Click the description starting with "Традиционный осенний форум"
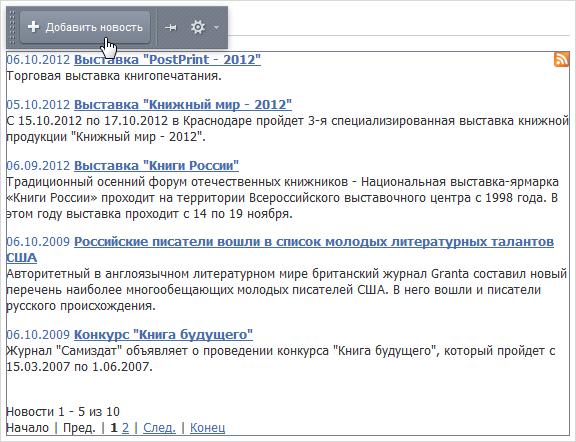This screenshot has height=442, width=576. click(x=283, y=198)
